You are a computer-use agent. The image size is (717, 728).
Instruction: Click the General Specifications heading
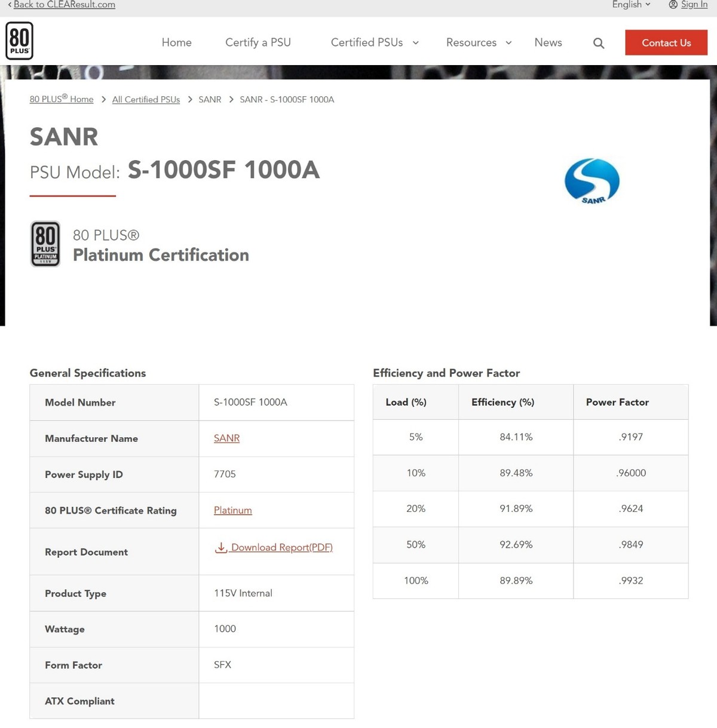coord(88,373)
